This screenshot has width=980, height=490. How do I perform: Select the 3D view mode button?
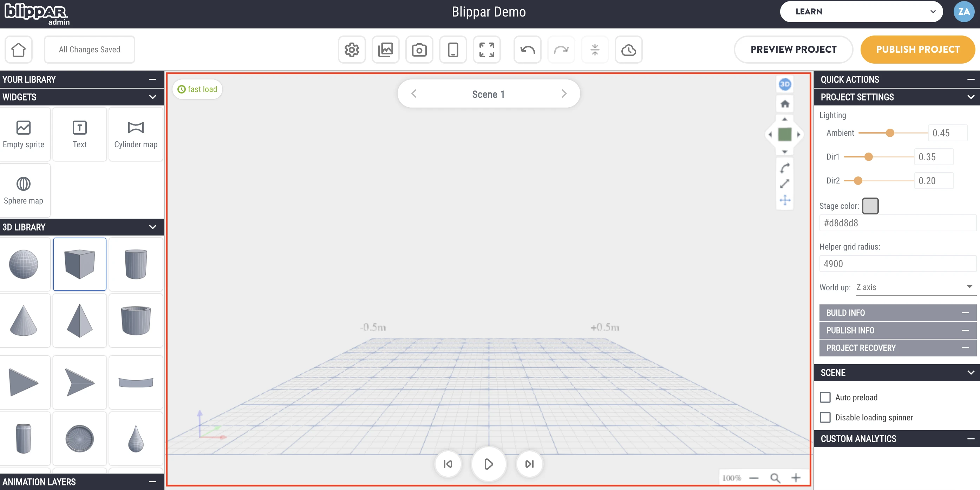click(786, 84)
